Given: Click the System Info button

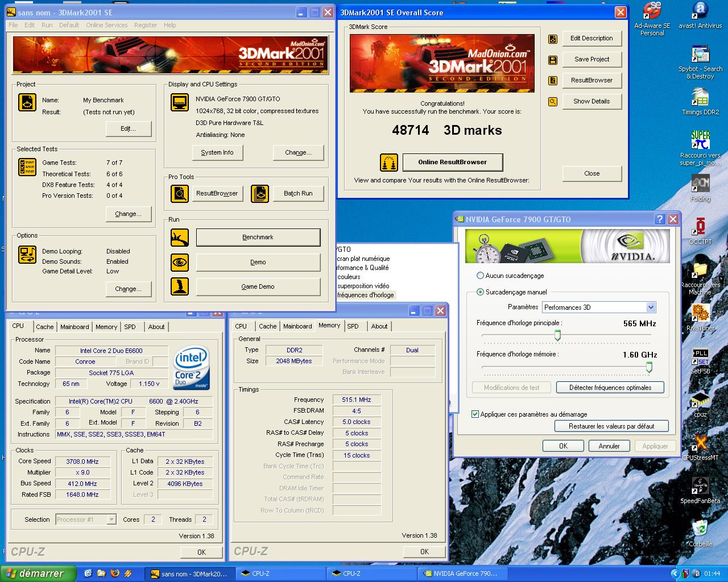Looking at the screenshot, I should tap(217, 152).
